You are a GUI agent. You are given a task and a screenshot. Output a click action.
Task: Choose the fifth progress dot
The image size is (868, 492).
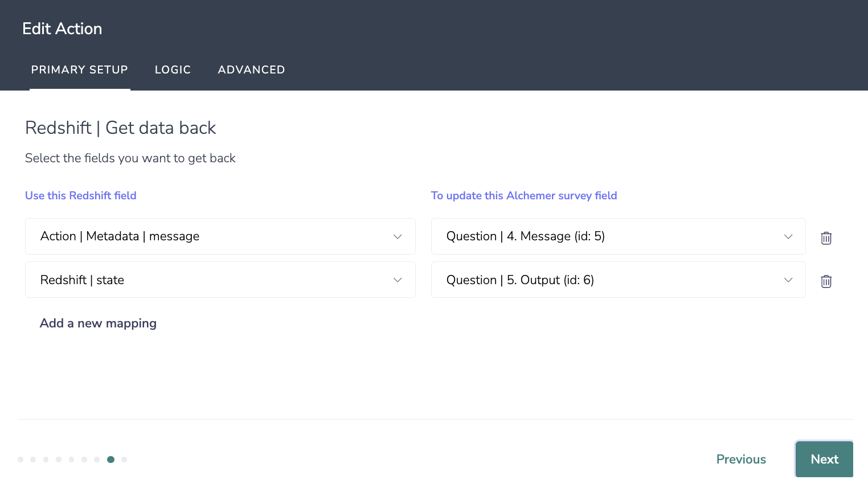pos(71,460)
